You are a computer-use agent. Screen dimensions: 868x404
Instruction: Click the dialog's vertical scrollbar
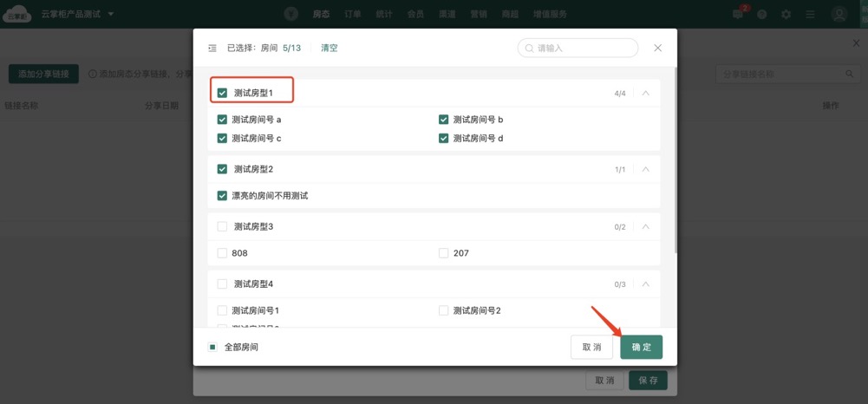point(675,160)
